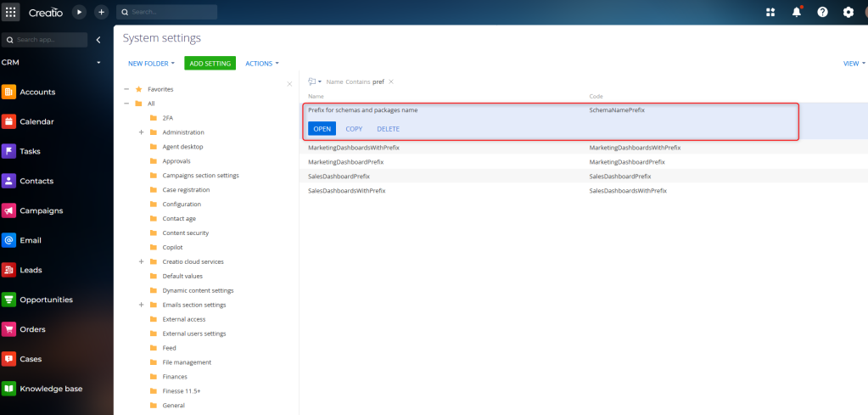The width and height of the screenshot is (868, 415).
Task: Open the filter menu icon
Action: (x=315, y=81)
